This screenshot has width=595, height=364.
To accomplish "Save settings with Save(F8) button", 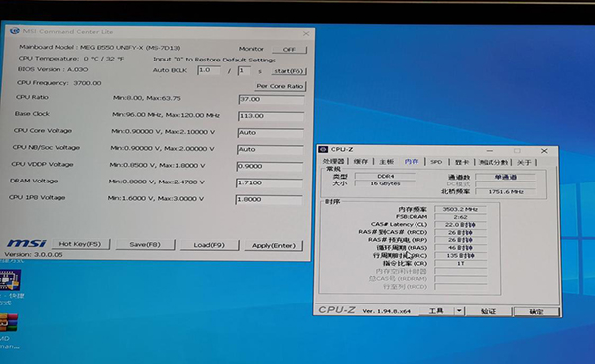I will (145, 244).
